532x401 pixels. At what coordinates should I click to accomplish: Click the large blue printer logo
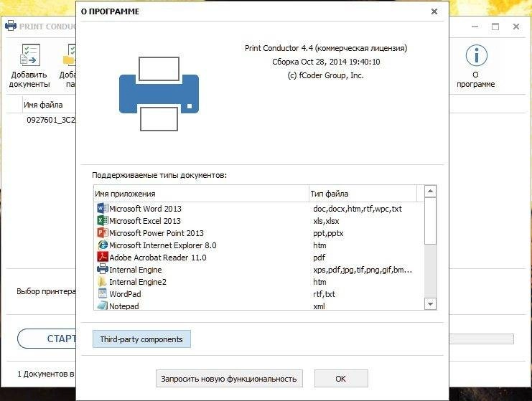pyautogui.click(x=159, y=94)
